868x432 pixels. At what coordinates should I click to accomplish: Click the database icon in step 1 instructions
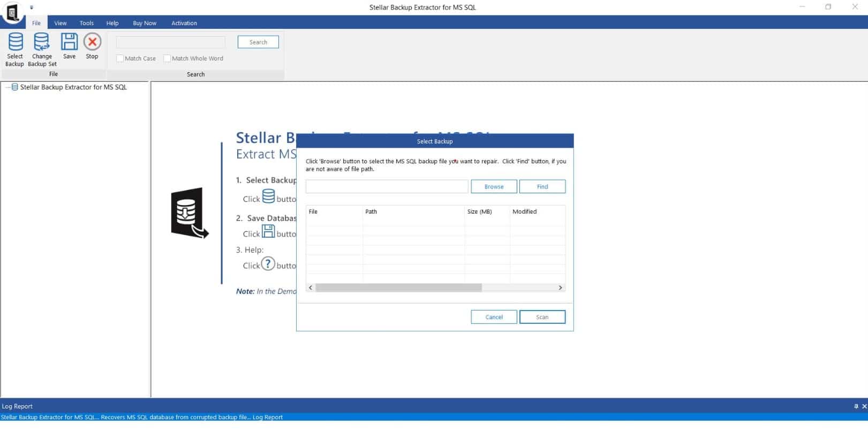coord(268,196)
